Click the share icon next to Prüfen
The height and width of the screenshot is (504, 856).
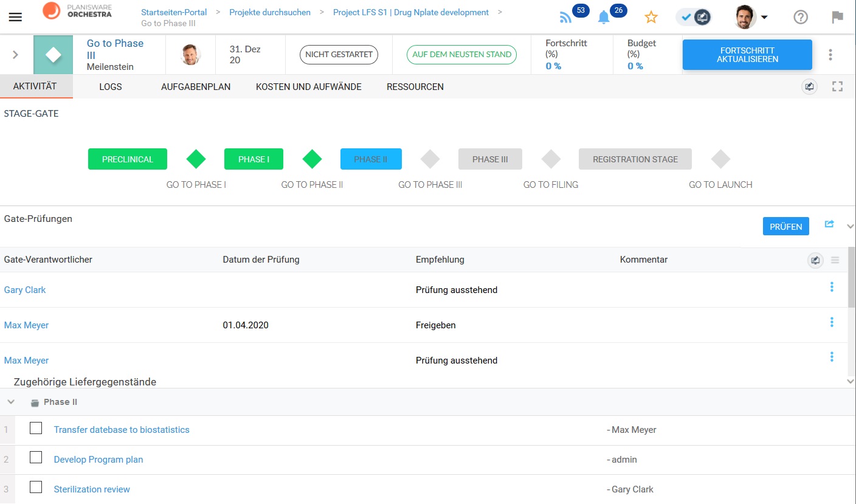(x=829, y=224)
